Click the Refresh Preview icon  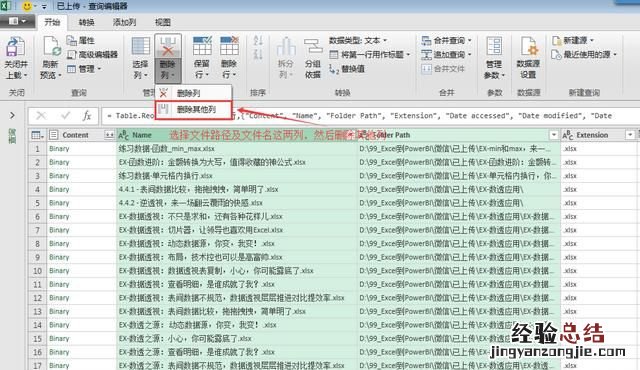tap(51, 47)
